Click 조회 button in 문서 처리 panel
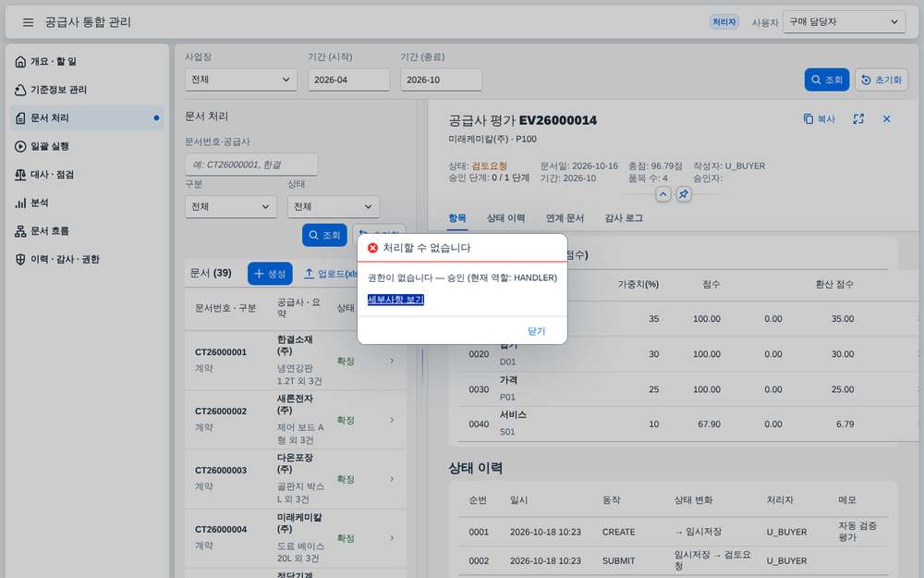 coord(324,235)
